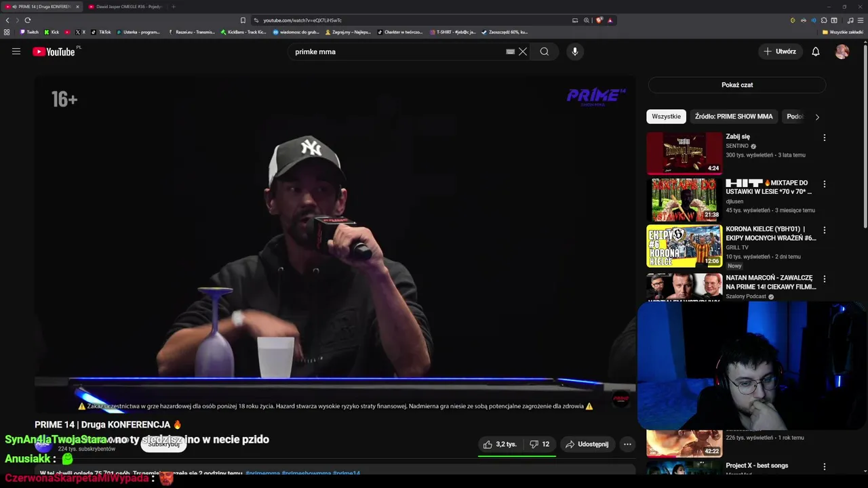The width and height of the screenshot is (868, 488).
Task: Open NATAN MARCOŃ video title
Action: pos(771,282)
